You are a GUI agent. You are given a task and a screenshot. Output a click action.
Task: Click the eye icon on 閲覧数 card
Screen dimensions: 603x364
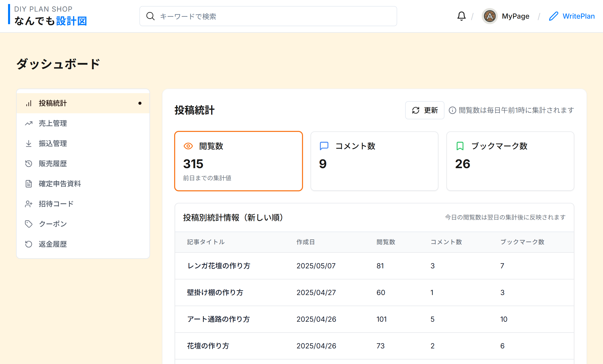[188, 146]
